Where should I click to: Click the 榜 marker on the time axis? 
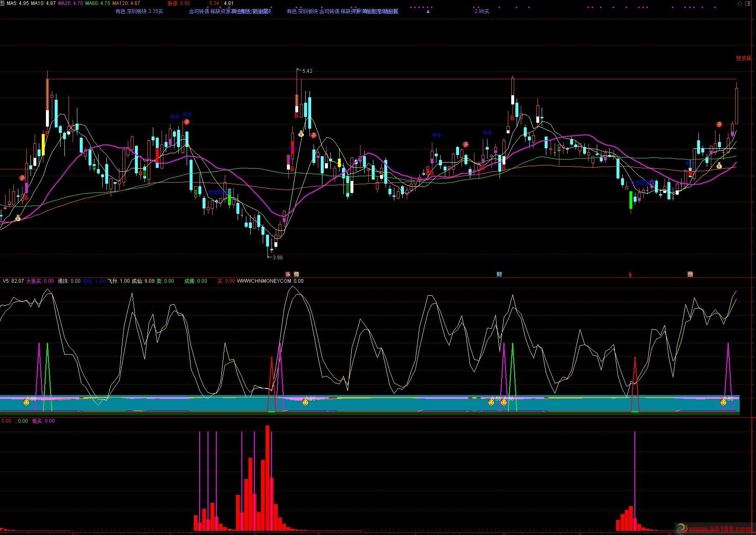click(297, 274)
